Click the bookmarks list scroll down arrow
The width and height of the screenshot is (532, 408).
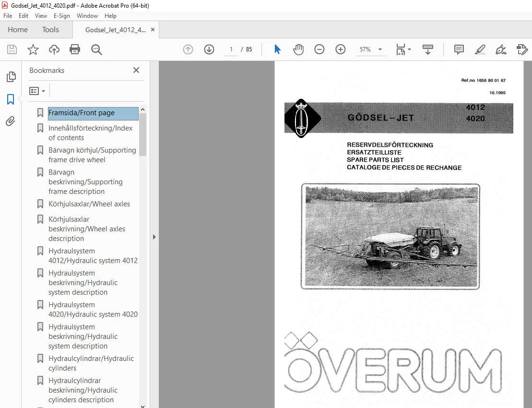tap(143, 406)
